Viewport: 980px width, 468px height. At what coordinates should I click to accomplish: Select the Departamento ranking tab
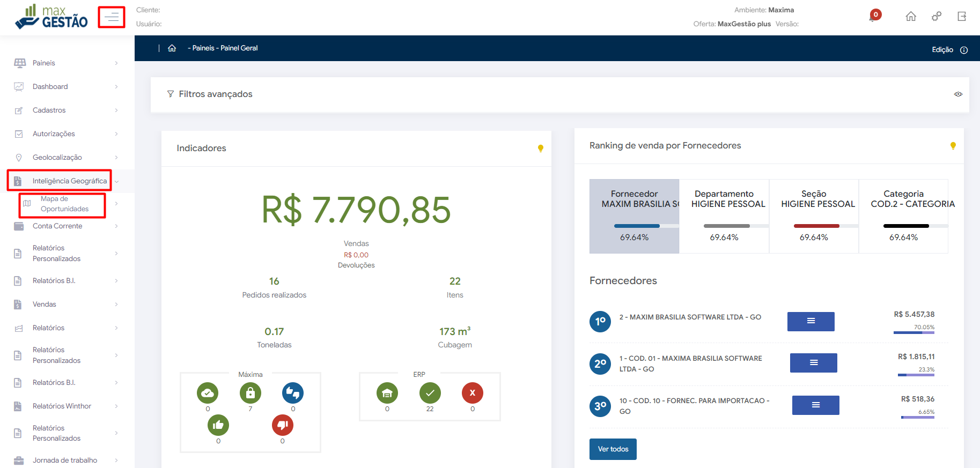coord(724,216)
